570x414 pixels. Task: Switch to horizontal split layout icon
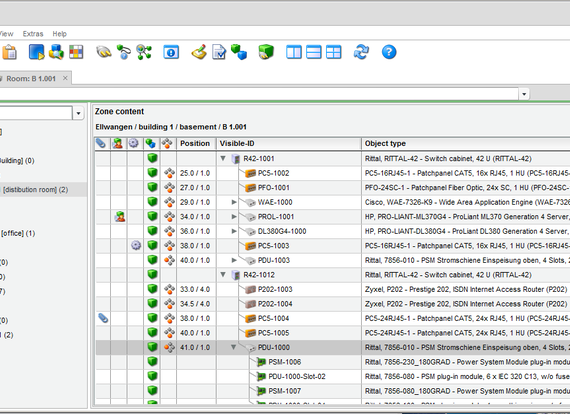coord(314,52)
